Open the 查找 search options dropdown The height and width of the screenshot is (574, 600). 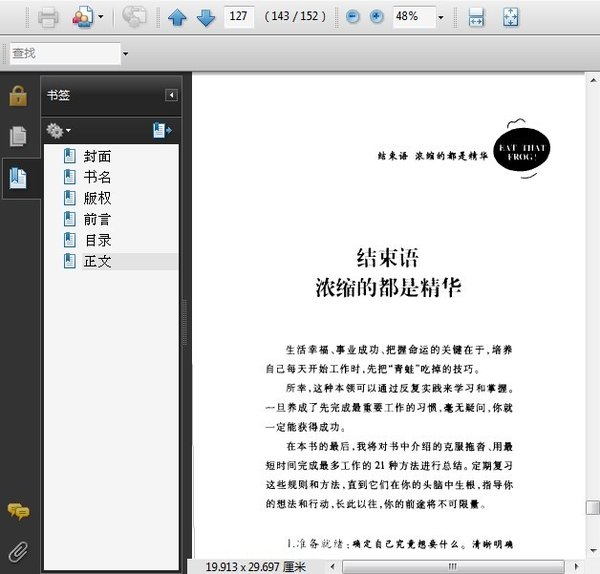click(x=125, y=53)
